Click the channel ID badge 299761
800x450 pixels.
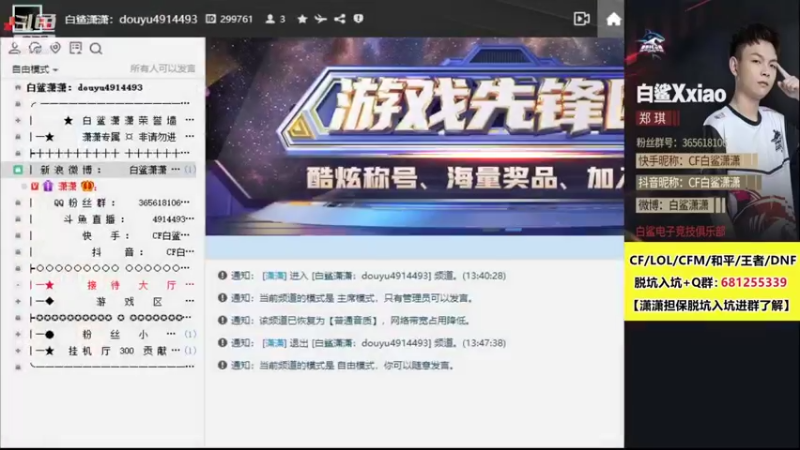(229, 19)
